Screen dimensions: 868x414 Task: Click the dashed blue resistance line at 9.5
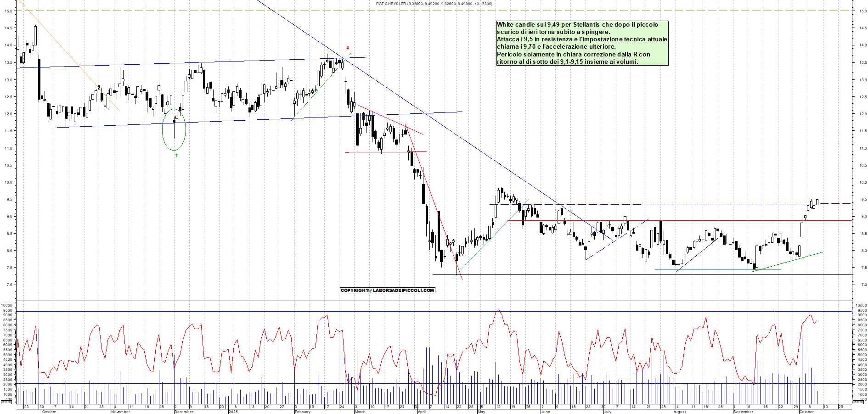coord(689,204)
